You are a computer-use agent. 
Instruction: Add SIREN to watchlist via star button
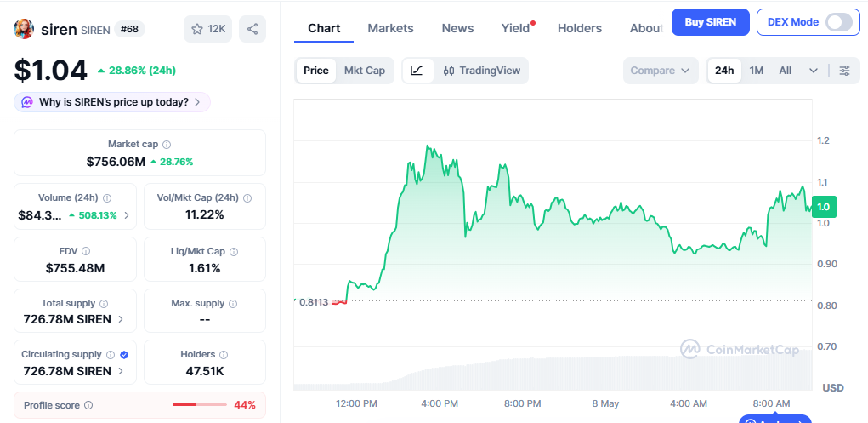207,29
